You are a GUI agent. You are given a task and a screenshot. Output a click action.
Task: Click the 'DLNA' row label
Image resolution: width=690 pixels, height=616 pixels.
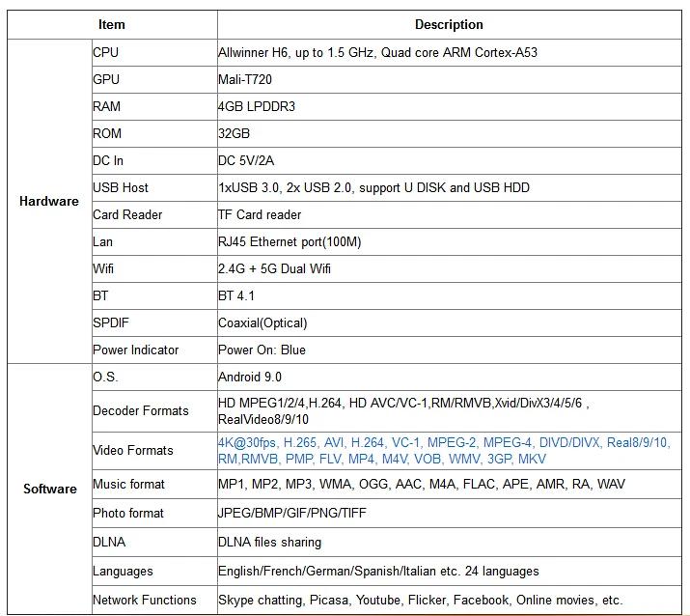109,542
